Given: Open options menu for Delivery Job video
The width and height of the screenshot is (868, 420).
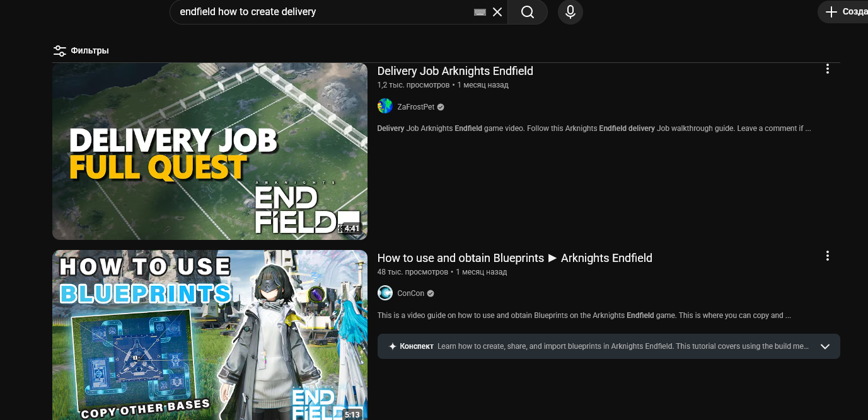Looking at the screenshot, I should click(828, 69).
